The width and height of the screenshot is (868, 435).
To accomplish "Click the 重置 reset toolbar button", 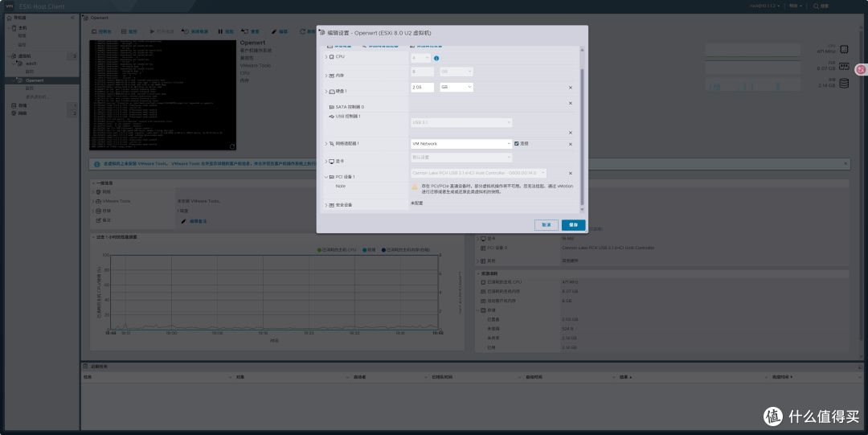I will coord(250,31).
